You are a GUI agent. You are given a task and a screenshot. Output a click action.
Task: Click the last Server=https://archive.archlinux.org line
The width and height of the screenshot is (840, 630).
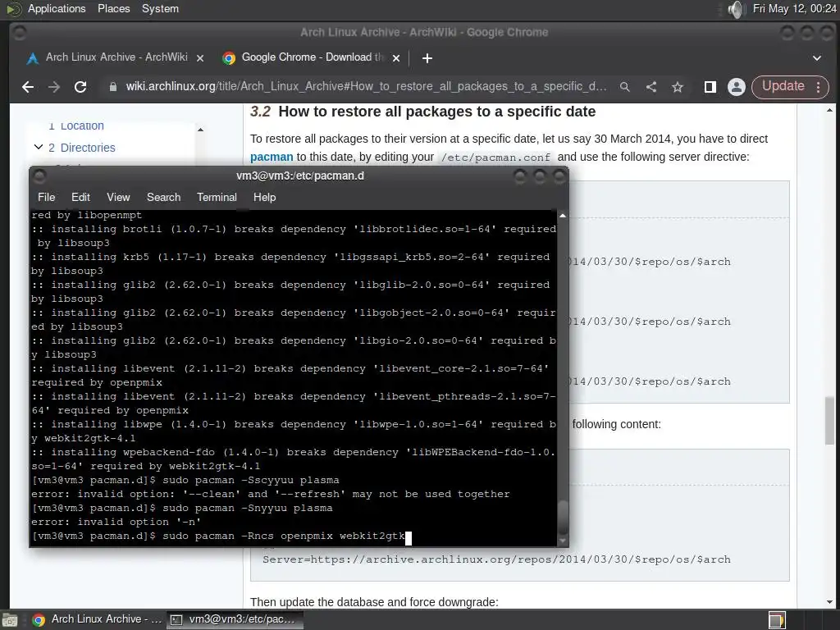click(496, 559)
